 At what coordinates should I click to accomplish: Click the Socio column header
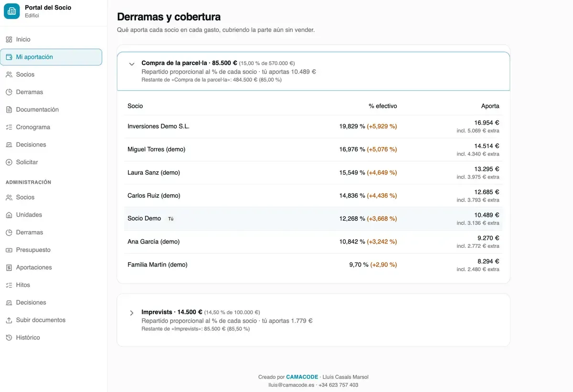click(x=135, y=106)
